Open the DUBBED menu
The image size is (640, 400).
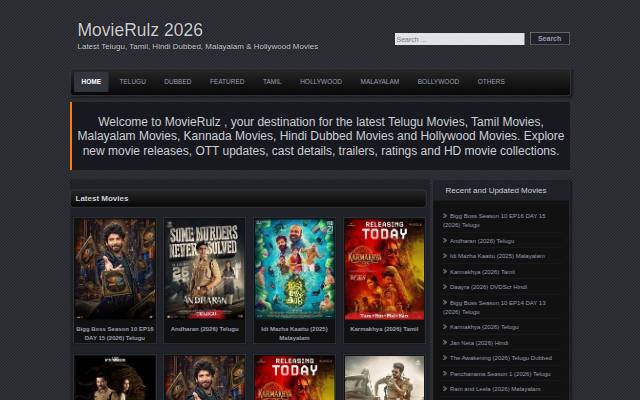pyautogui.click(x=178, y=82)
